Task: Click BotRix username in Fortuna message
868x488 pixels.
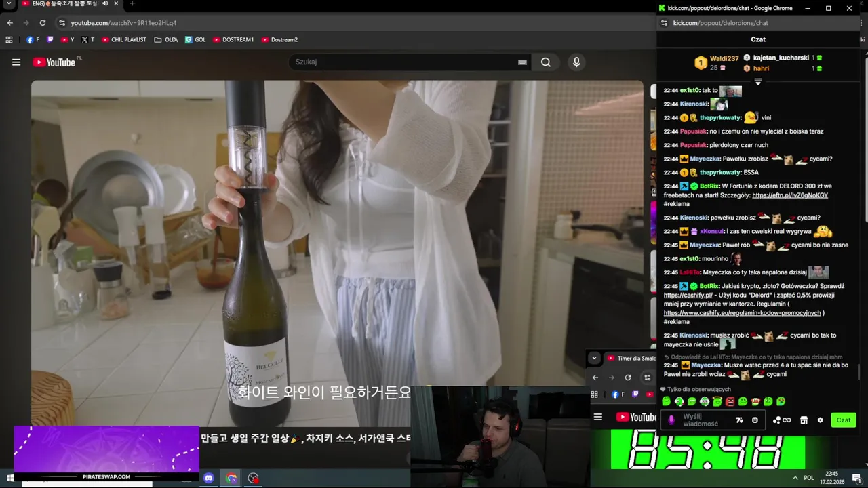Action: [x=709, y=186]
